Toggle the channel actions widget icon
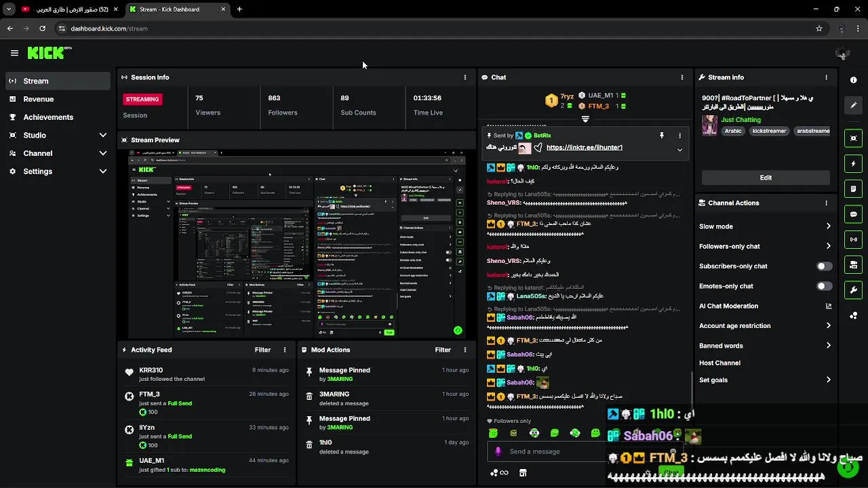This screenshot has height=488, width=868. [x=853, y=264]
